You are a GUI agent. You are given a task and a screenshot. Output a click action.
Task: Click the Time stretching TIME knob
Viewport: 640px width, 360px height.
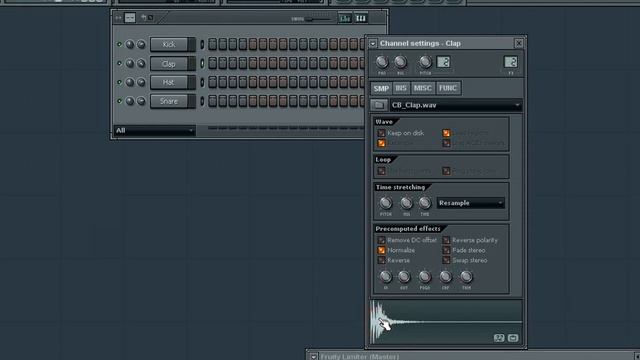pyautogui.click(x=424, y=203)
